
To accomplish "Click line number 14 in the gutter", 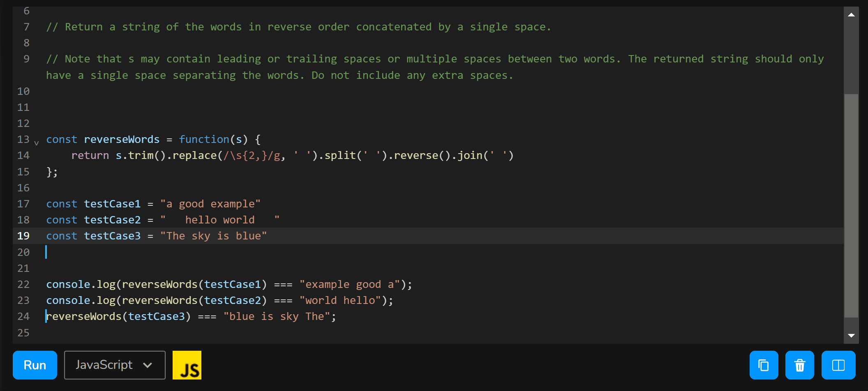I will click(x=23, y=155).
